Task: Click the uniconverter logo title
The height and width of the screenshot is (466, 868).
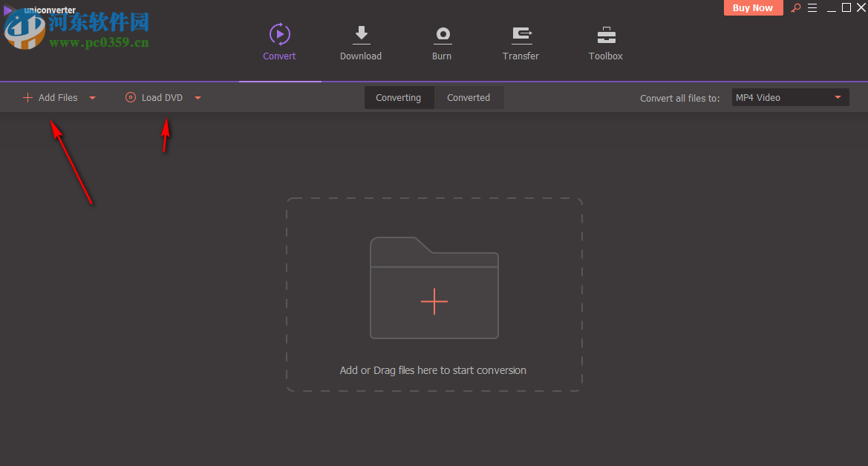Action: click(x=51, y=10)
